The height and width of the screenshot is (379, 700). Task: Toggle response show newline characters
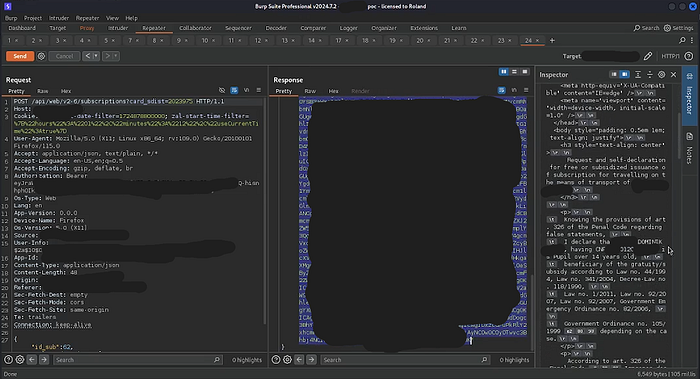pos(514,90)
